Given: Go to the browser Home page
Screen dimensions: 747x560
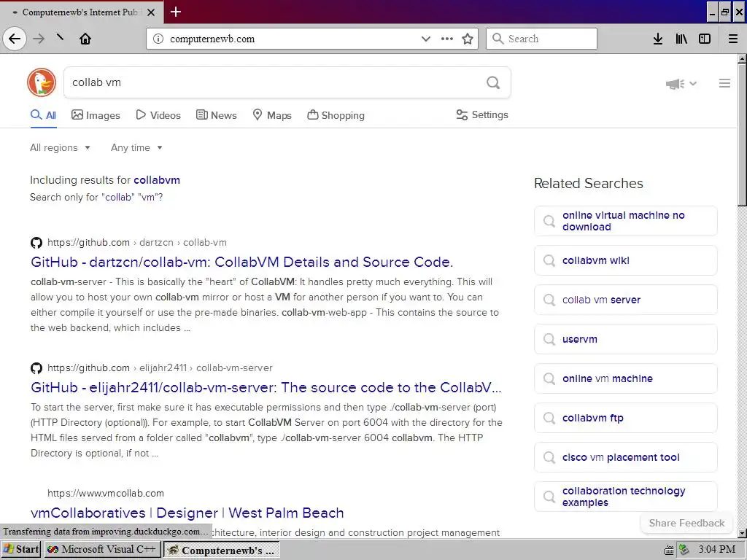Looking at the screenshot, I should [85, 39].
